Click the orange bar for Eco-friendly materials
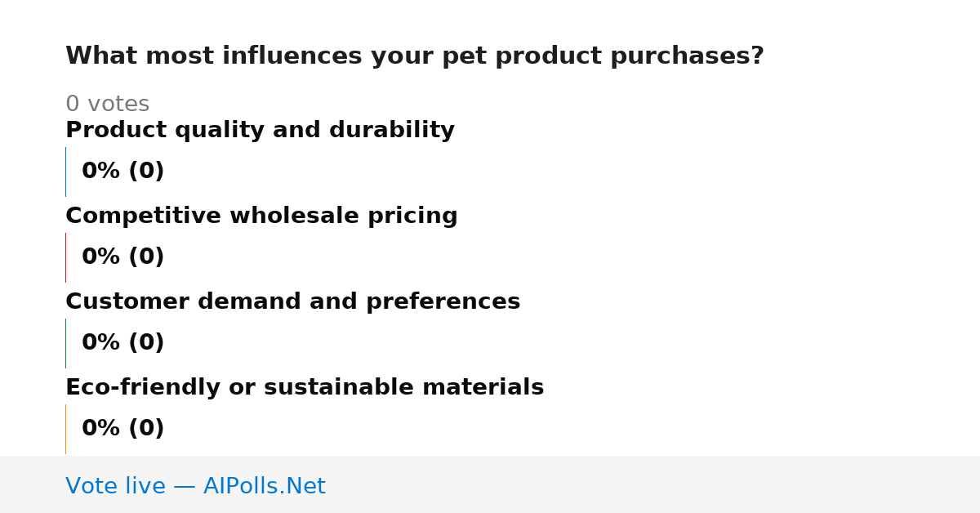This screenshot has width=980, height=513. point(65,429)
